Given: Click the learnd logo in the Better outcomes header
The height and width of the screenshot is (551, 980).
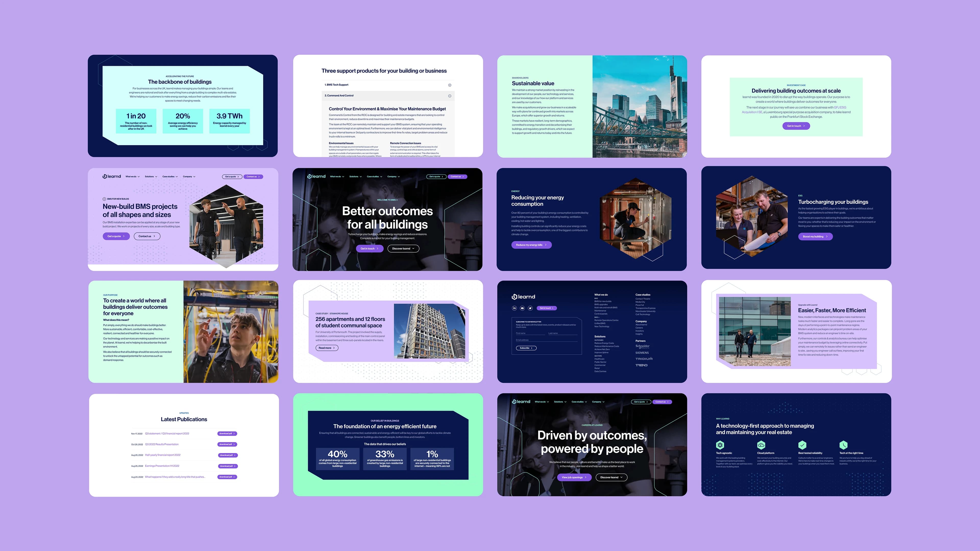Looking at the screenshot, I should tap(316, 177).
